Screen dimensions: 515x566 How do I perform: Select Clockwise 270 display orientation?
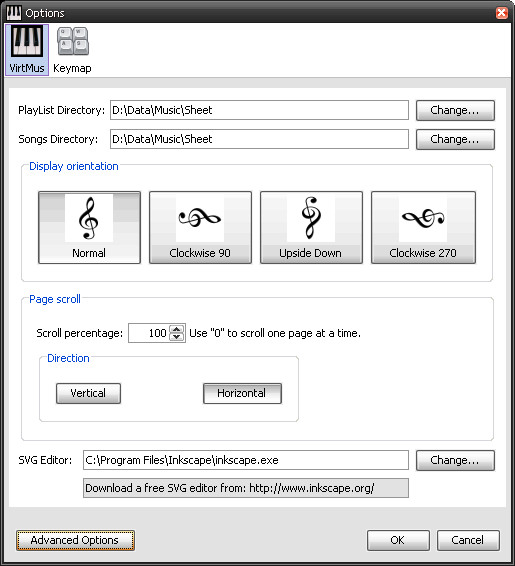[x=423, y=227]
